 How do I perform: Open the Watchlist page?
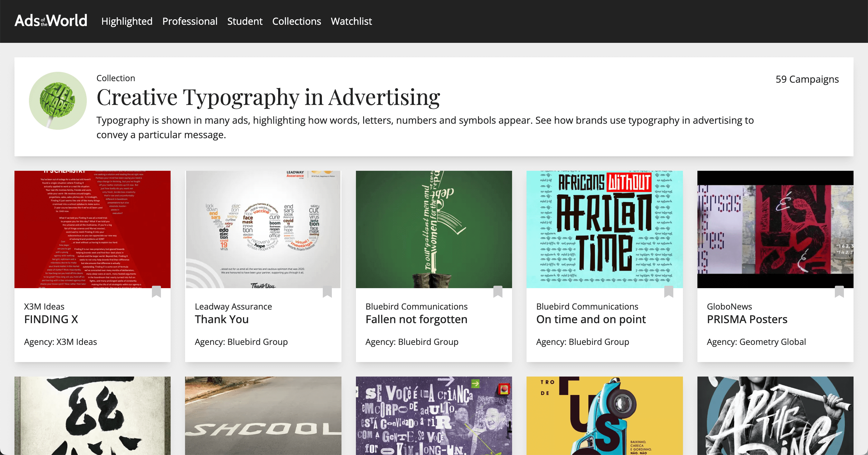351,21
